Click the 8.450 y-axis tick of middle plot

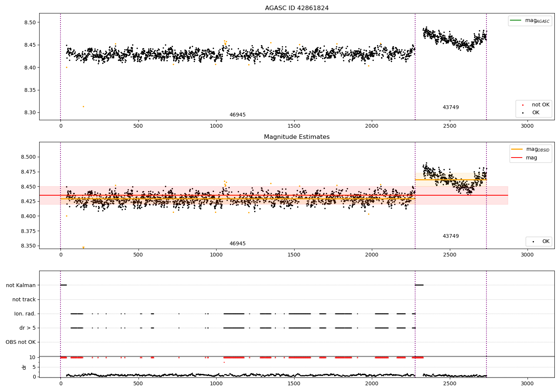pos(28,187)
